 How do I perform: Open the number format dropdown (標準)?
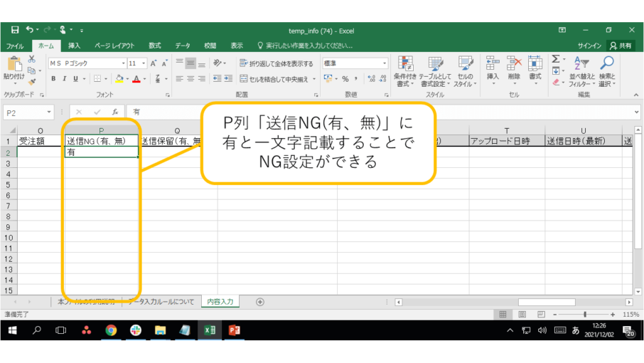pos(385,63)
